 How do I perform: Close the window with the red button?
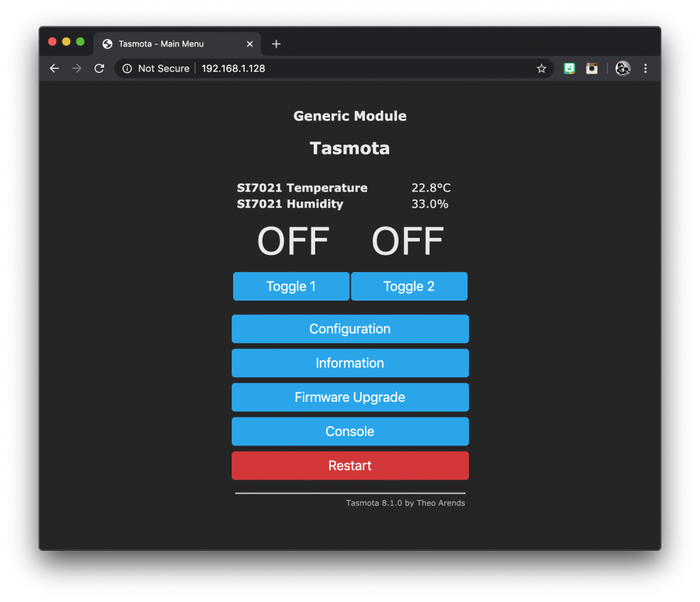(x=52, y=42)
